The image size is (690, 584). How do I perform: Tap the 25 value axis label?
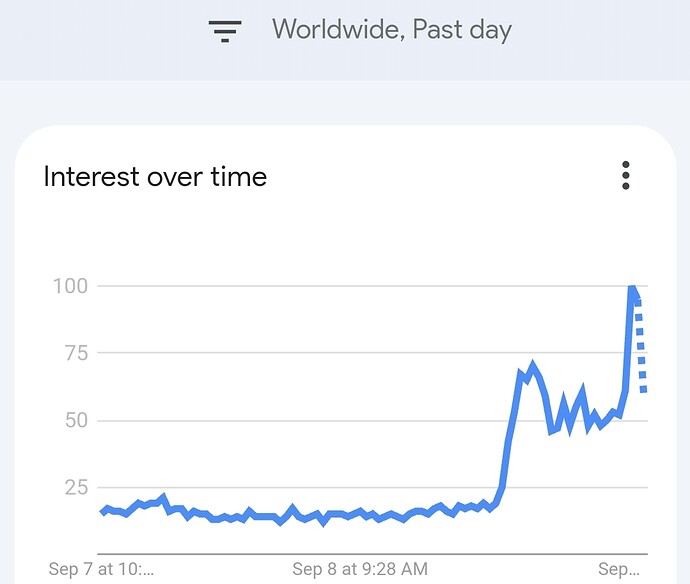click(77, 488)
